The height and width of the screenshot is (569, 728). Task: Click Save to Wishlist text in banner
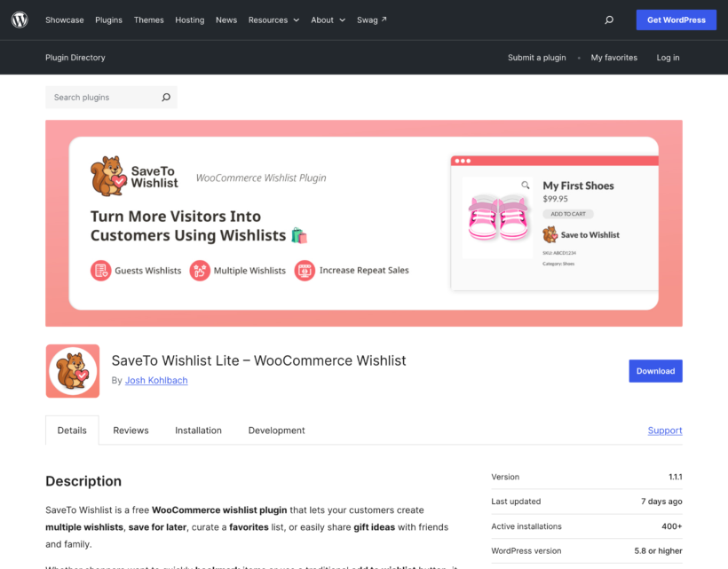[590, 235]
